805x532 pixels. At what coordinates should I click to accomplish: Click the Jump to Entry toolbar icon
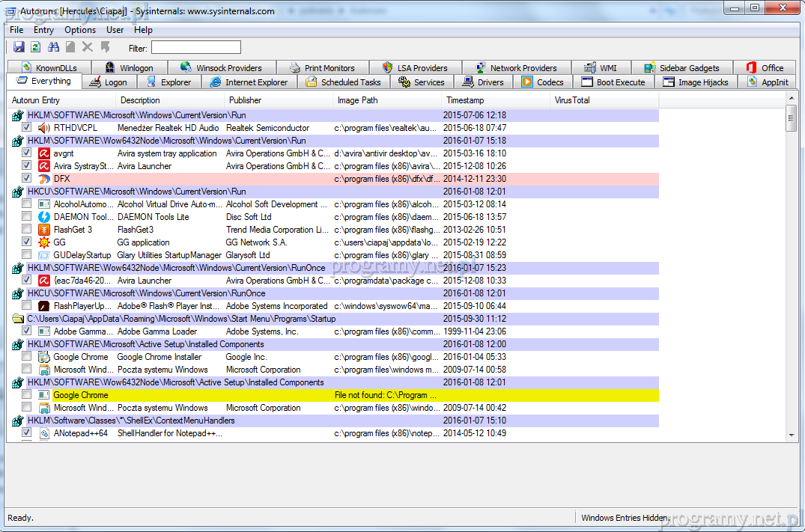click(x=105, y=47)
